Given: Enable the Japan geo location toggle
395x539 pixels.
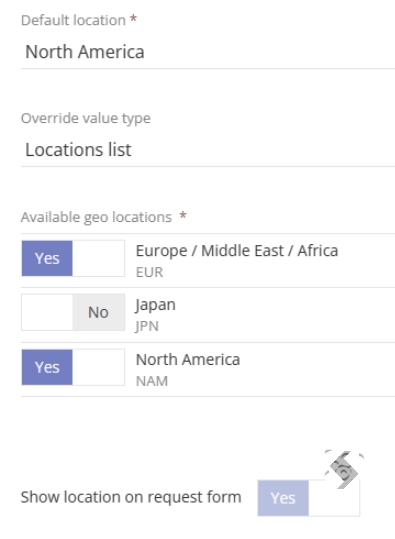Looking at the screenshot, I should (73, 312).
